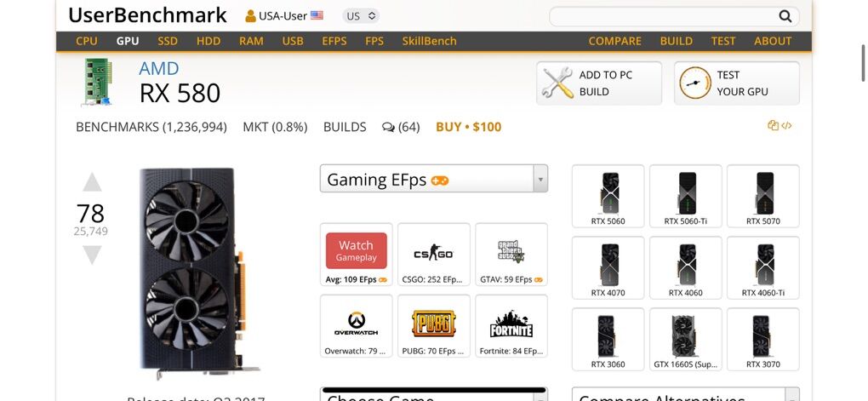This screenshot has height=401, width=868.
Task: Select the Fortnite game tile
Action: 511,326
